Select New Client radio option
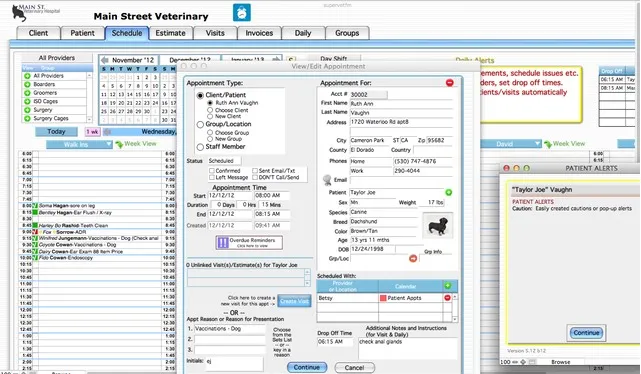This screenshot has height=374, width=641. [x=210, y=116]
